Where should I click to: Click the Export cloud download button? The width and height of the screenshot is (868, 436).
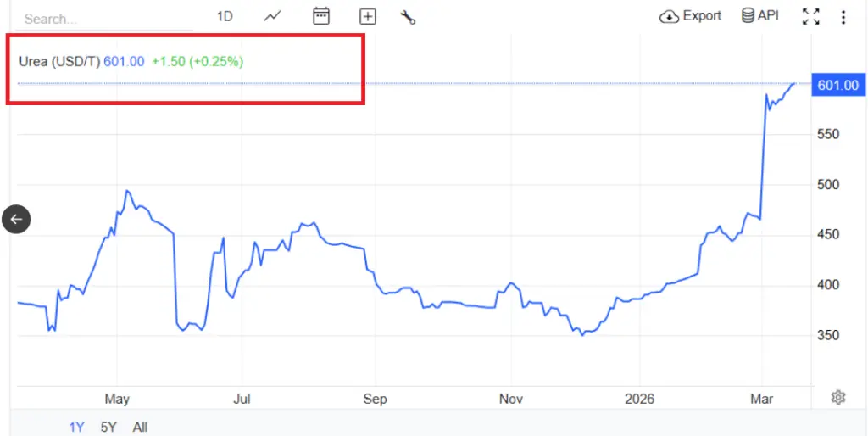tap(690, 16)
